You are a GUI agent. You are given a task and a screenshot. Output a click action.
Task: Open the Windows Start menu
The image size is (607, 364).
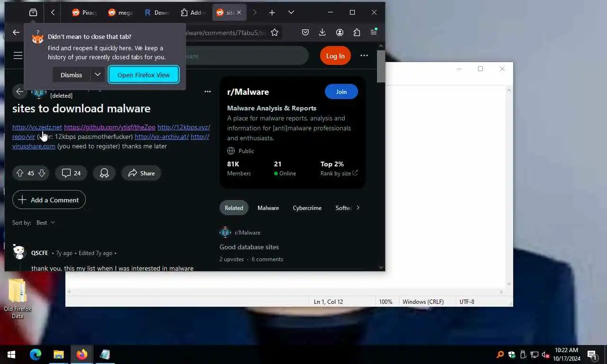click(11, 354)
